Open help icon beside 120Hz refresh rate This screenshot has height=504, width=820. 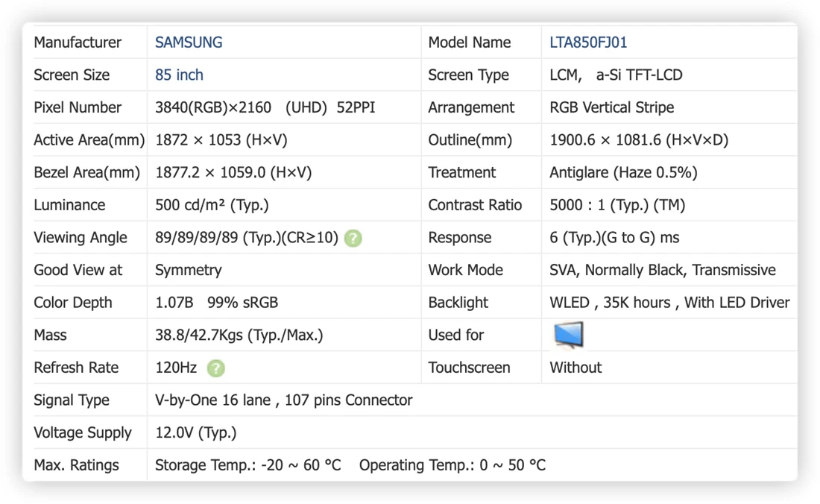tap(216, 368)
